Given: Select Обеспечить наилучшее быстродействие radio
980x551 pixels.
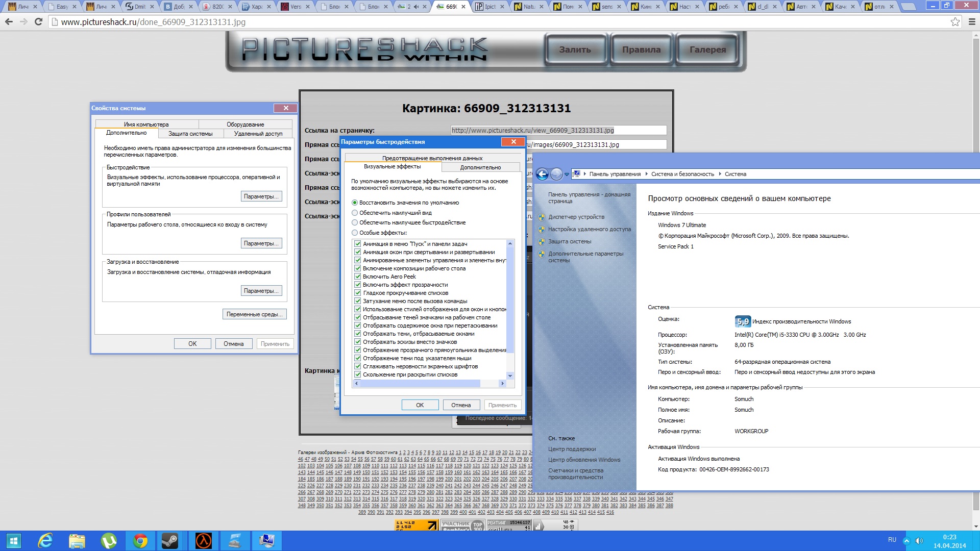Looking at the screenshot, I should (355, 223).
